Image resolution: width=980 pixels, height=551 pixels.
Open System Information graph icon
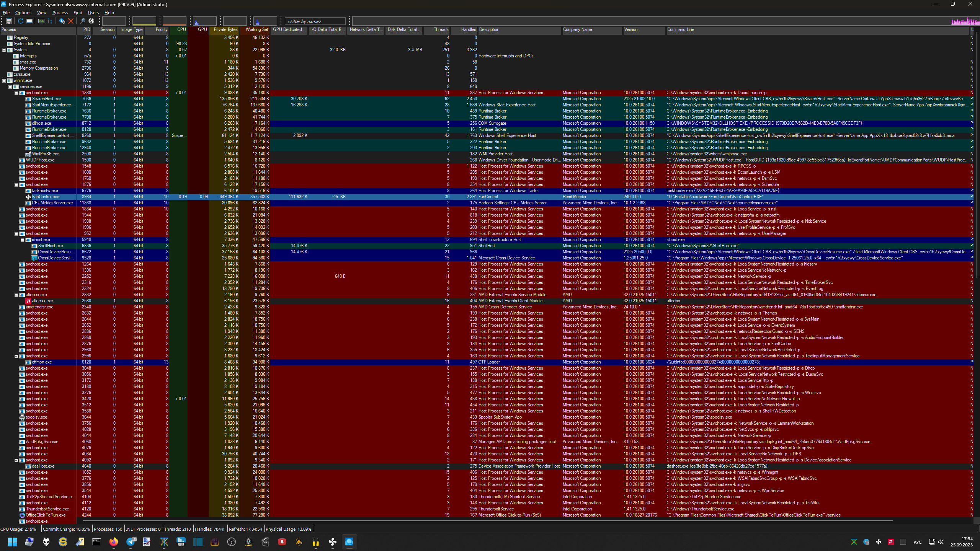(x=41, y=21)
